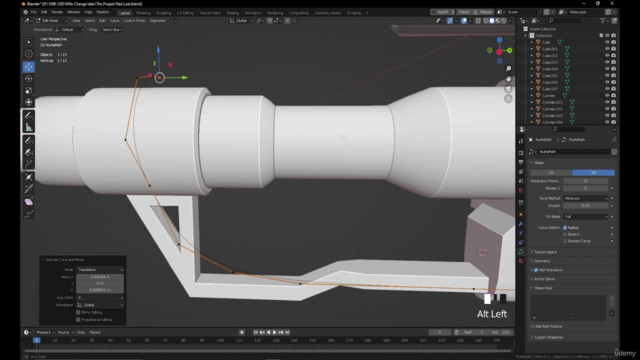Viewport: 640px width, 360px height.
Task: Activate the Rotate tool
Action: pos(29,79)
